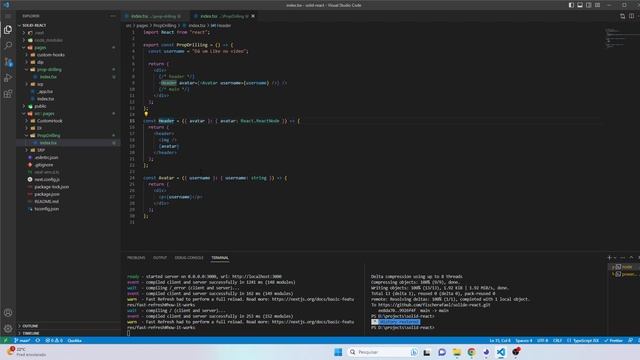
Task: Close the active index.tsx PropDrilling tab
Action: click(x=253, y=16)
